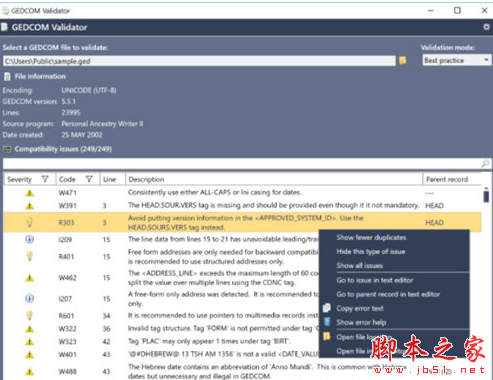Select the code cell W488
The width and height of the screenshot is (493, 380).
pos(67,371)
